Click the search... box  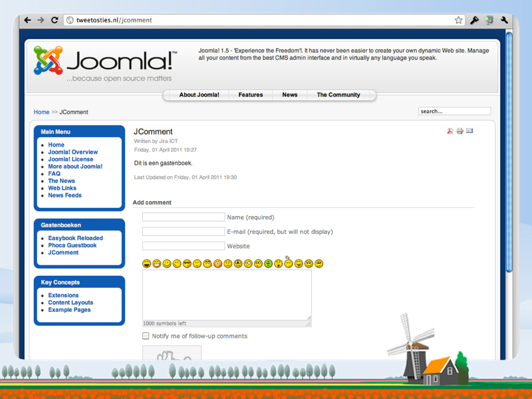coord(455,111)
